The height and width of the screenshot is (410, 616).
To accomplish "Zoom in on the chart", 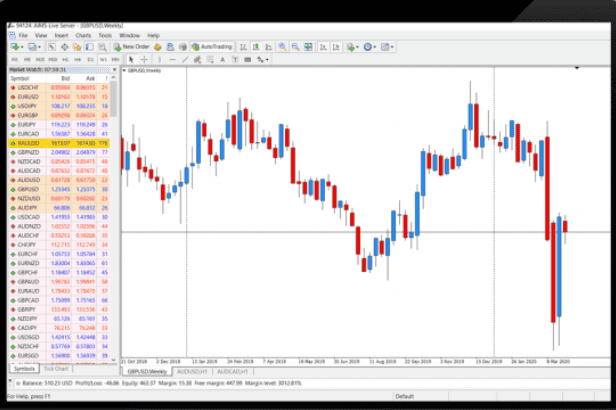I will pos(282,47).
